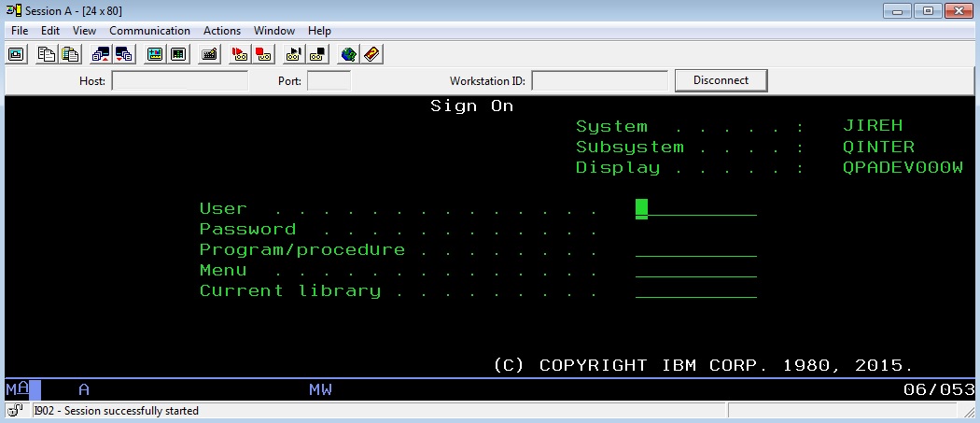
Task: Open the Window menu
Action: 273,31
